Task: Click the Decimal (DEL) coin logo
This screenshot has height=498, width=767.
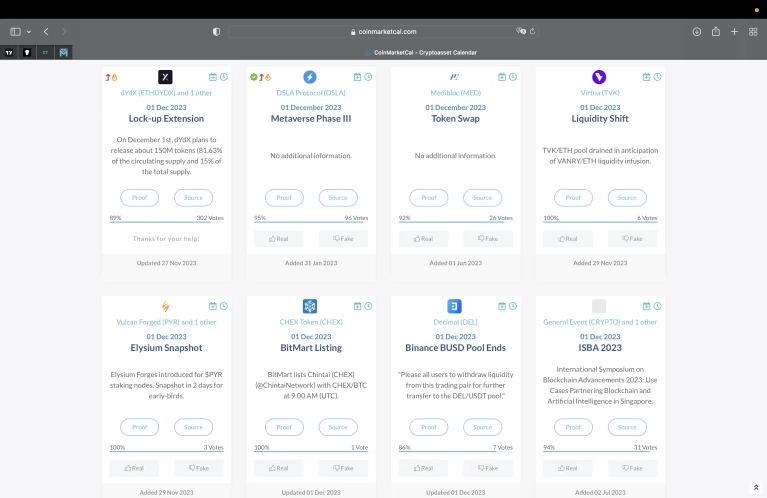Action: click(x=454, y=306)
